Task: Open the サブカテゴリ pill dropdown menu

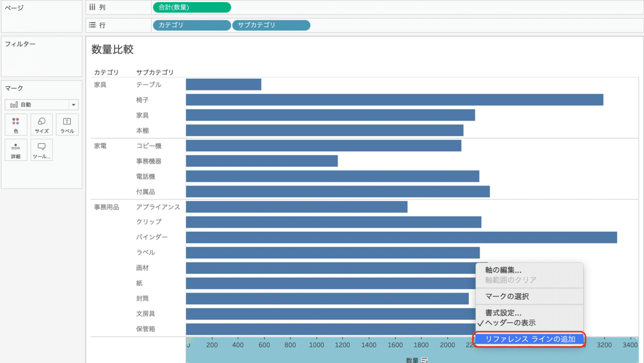Action: click(305, 25)
